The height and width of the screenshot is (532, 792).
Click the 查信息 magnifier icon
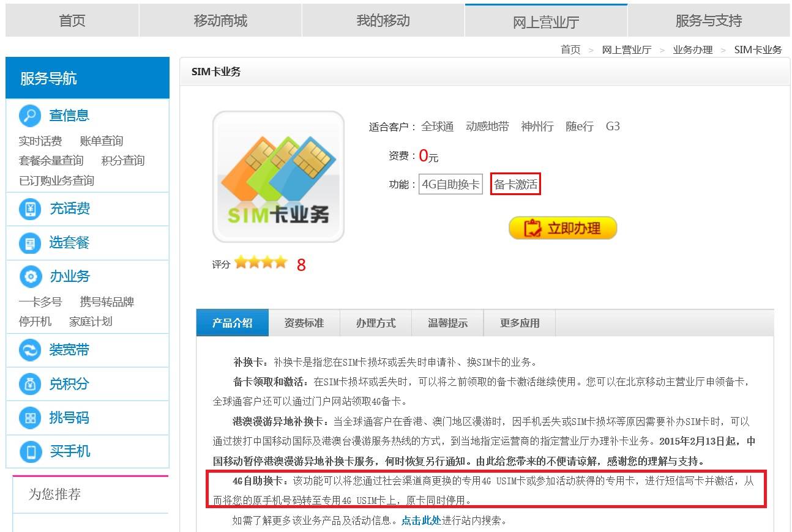pyautogui.click(x=30, y=115)
